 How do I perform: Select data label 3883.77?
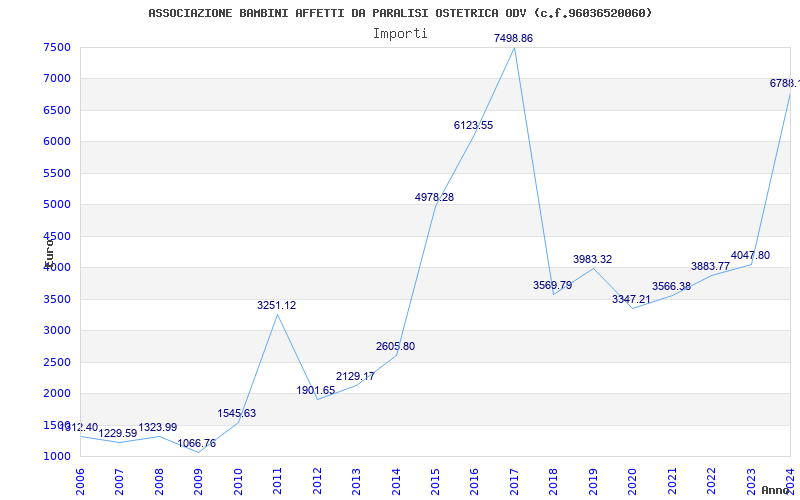(x=711, y=266)
